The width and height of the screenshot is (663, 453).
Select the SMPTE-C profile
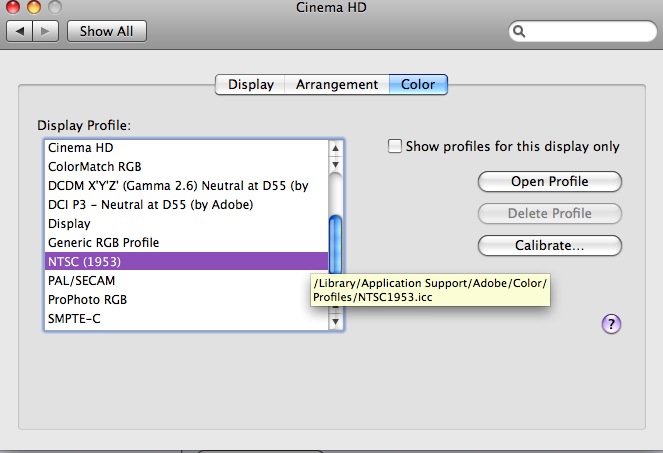click(x=186, y=319)
